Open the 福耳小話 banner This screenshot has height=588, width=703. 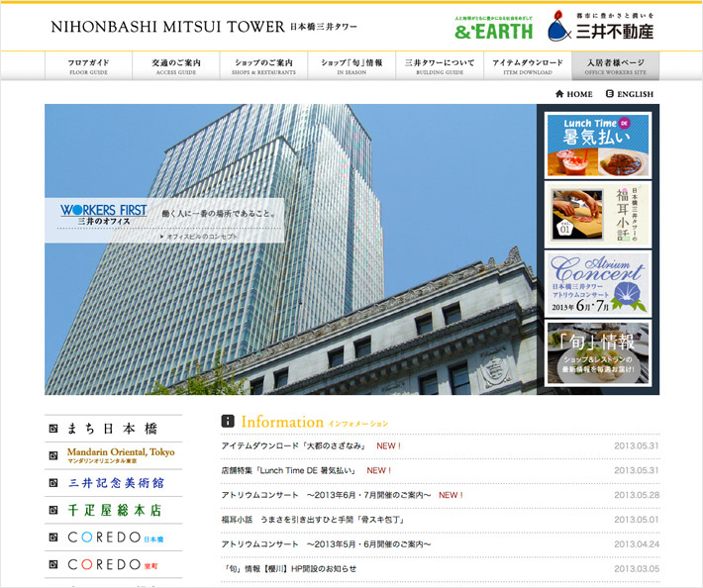(598, 215)
